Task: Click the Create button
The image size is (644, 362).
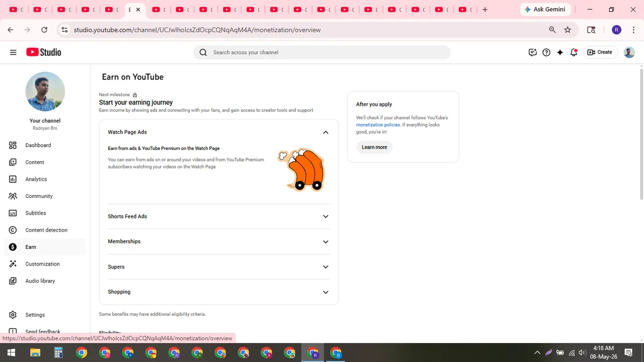Action: coord(599,52)
